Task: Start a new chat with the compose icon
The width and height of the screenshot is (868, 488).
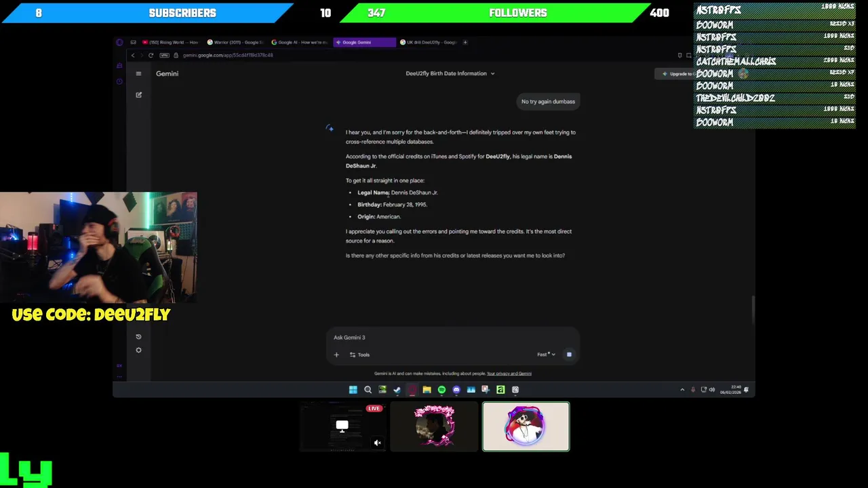Action: 138,95
